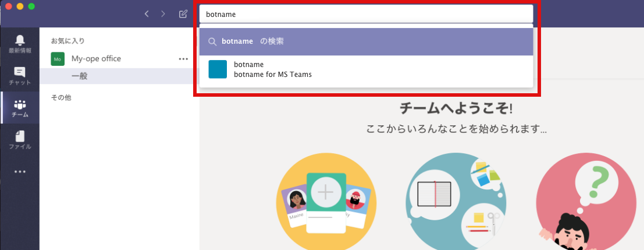This screenshot has width=644, height=250.
Task: Expand the その他 section
Action: [61, 97]
